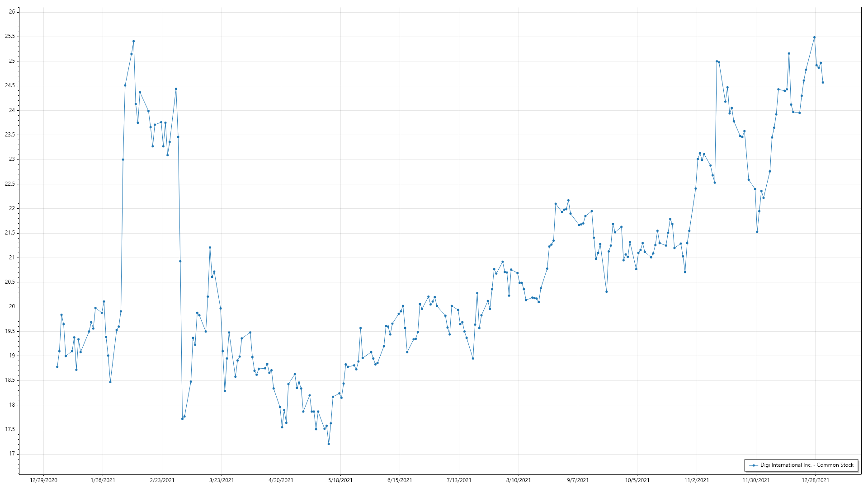Click the 3/23/2021 x-axis date label
Screen dimensions: 868x488
click(222, 480)
